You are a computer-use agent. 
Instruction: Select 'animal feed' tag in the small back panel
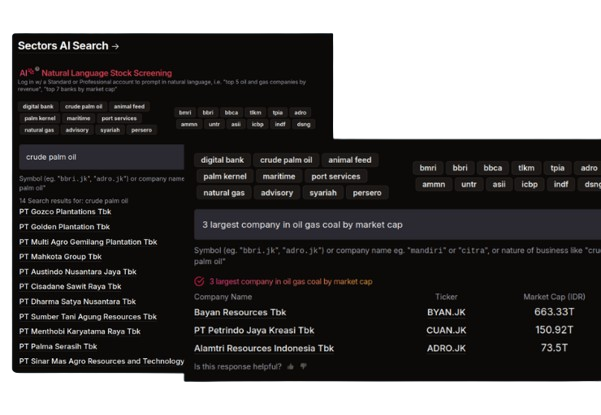click(129, 107)
